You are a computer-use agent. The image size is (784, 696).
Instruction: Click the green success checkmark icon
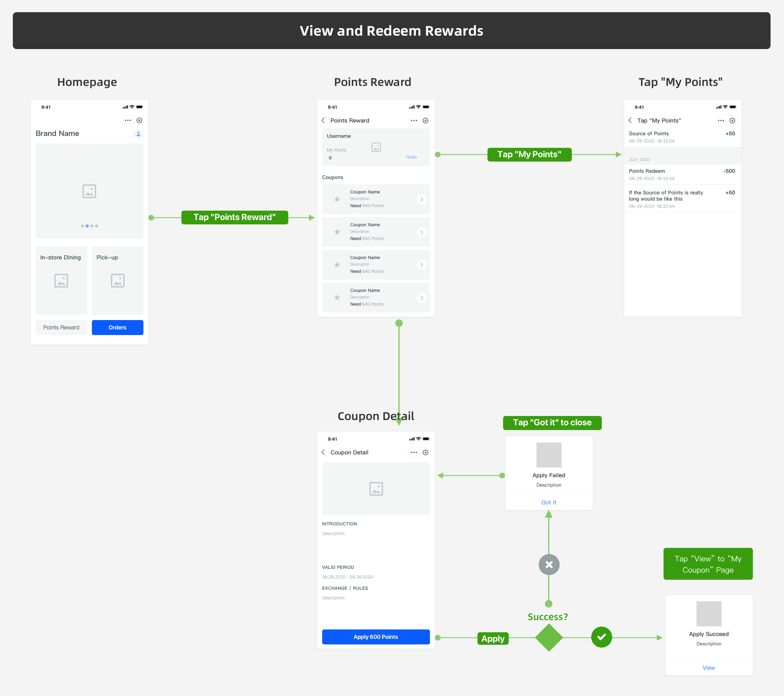602,637
